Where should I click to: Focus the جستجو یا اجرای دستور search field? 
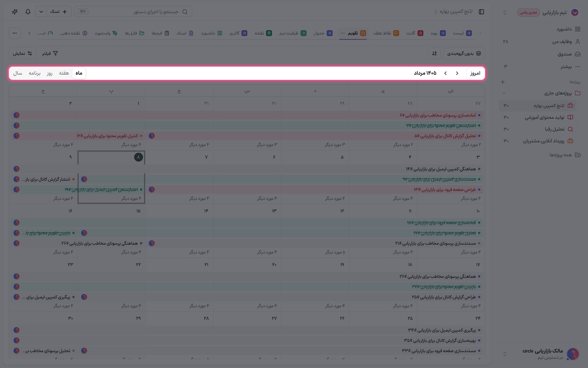click(x=133, y=11)
